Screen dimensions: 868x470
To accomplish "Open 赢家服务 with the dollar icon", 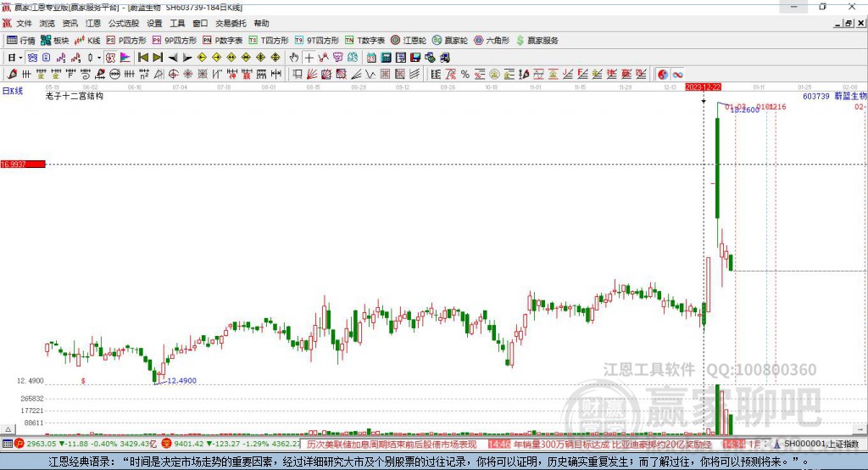I will tap(537, 41).
